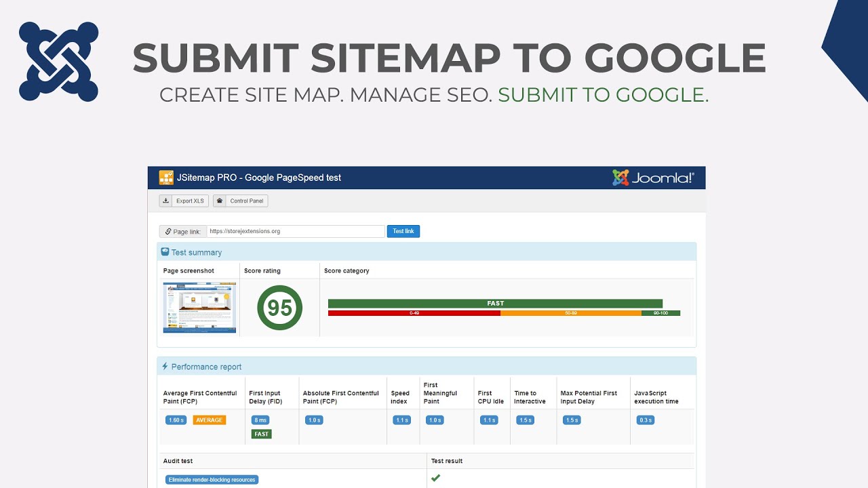Image resolution: width=868 pixels, height=488 pixels.
Task: Click the lightning icon beside Performance report
Action: (165, 367)
